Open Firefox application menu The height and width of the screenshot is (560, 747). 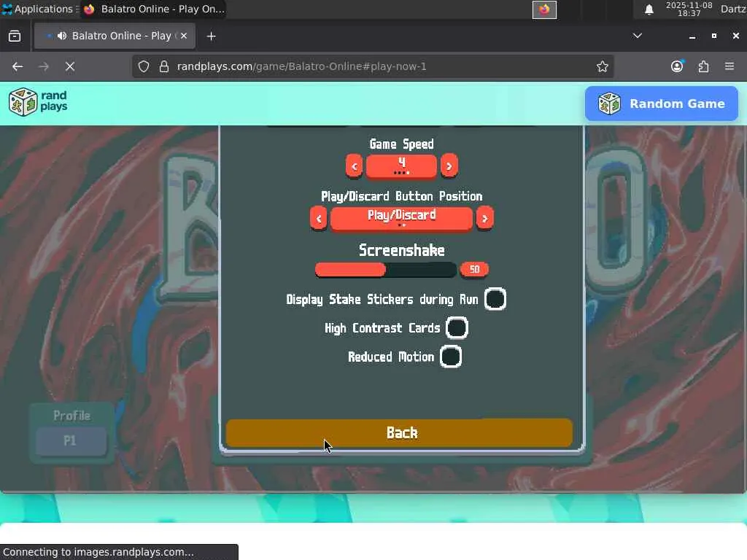pyautogui.click(x=729, y=66)
